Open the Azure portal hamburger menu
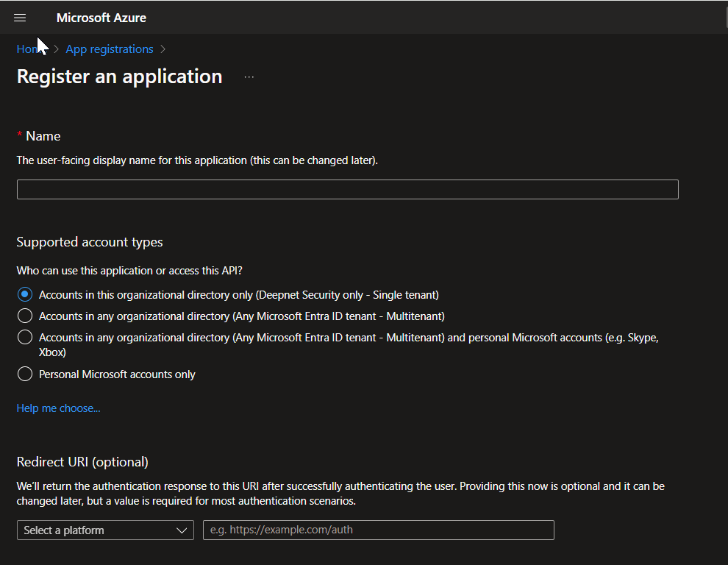728x565 pixels. point(20,18)
